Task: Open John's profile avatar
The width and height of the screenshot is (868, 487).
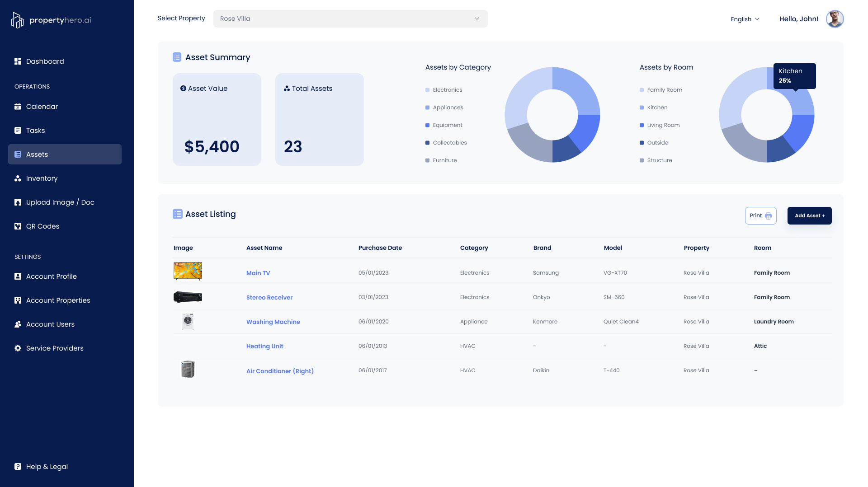Action: coord(835,19)
